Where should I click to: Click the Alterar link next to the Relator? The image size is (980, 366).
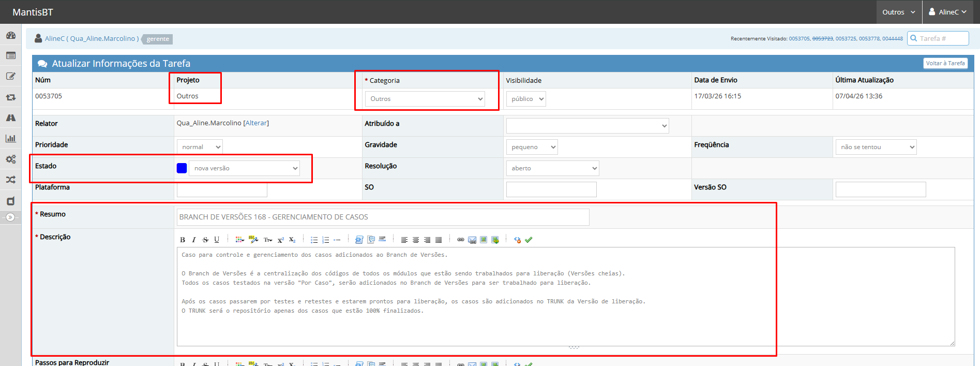point(256,123)
